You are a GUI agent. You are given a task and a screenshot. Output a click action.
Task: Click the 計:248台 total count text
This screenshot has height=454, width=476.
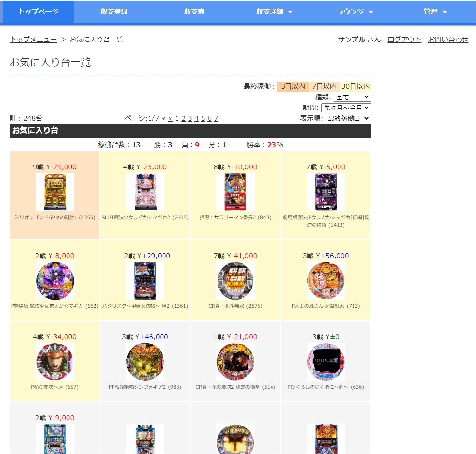click(x=26, y=118)
